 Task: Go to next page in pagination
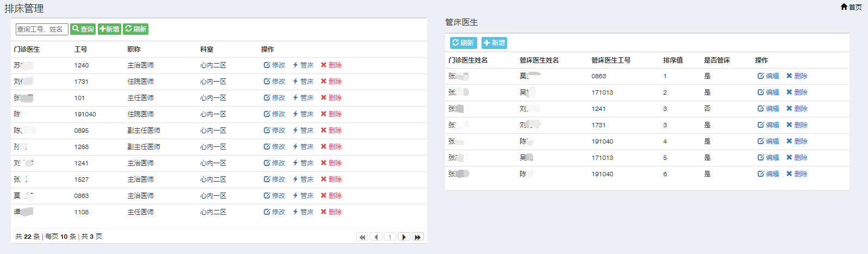pos(404,237)
